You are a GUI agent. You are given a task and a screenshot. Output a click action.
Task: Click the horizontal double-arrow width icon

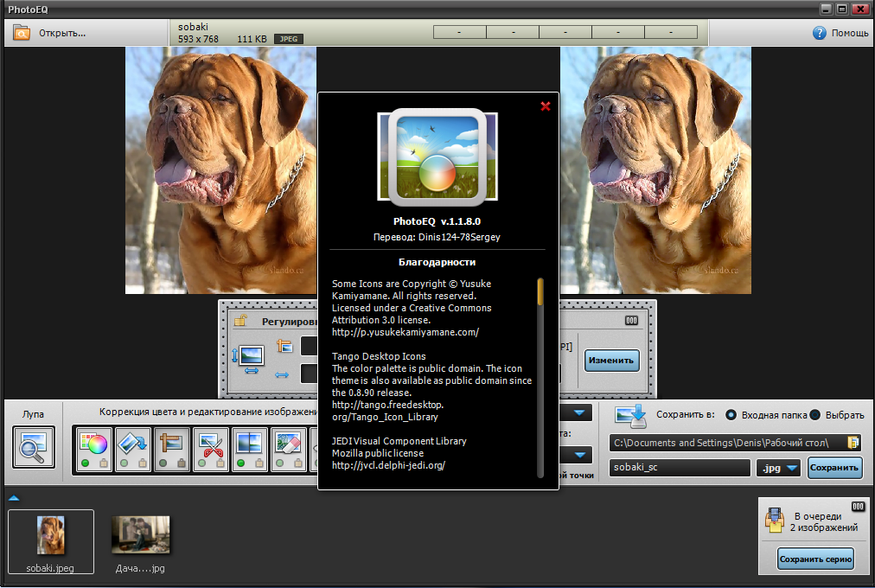click(x=282, y=375)
